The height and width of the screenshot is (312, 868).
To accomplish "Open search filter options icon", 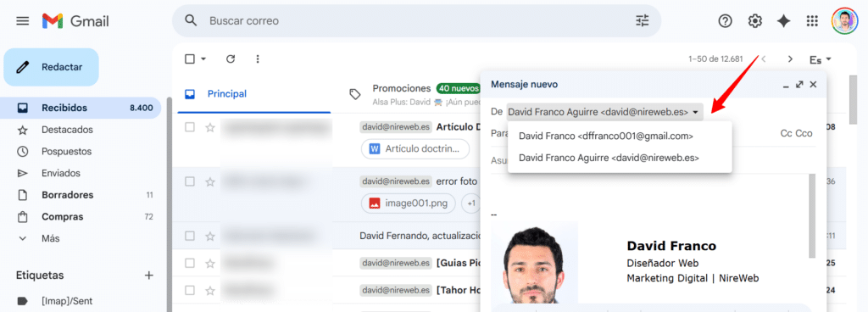I will (643, 21).
